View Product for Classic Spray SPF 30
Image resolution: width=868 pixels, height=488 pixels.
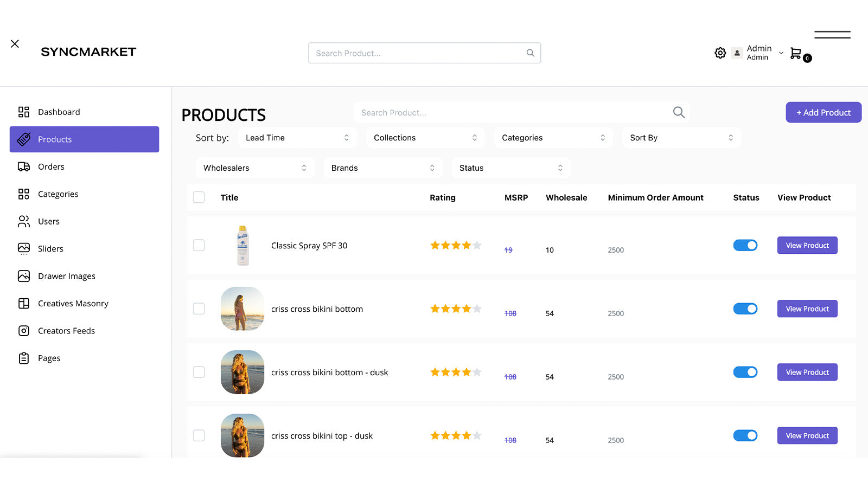pyautogui.click(x=807, y=245)
